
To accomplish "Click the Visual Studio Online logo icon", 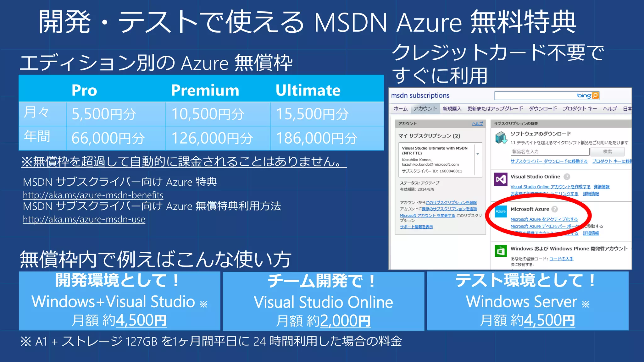I will pyautogui.click(x=501, y=179).
